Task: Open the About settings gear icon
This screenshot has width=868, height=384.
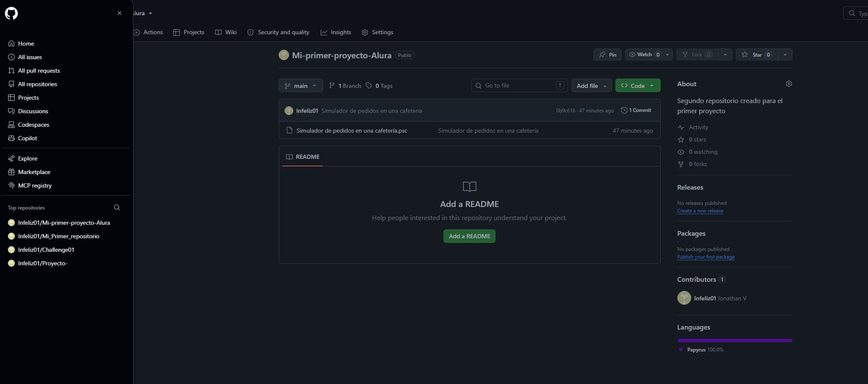Action: pos(789,84)
